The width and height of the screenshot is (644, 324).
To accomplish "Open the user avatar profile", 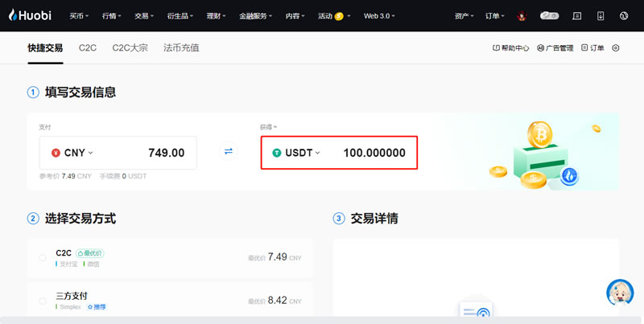I will tap(522, 15).
